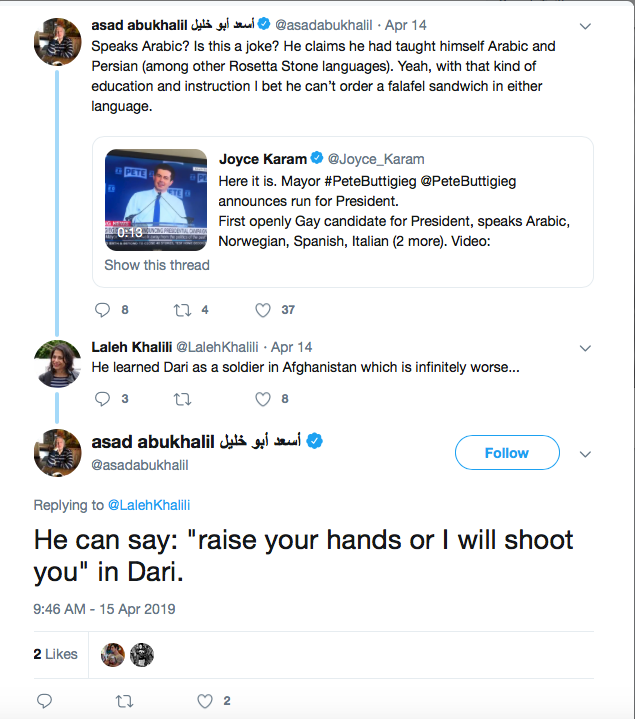This screenshot has width=635, height=719.
Task: Open Laleh Khalili's profile picture
Action: [x=57, y=364]
